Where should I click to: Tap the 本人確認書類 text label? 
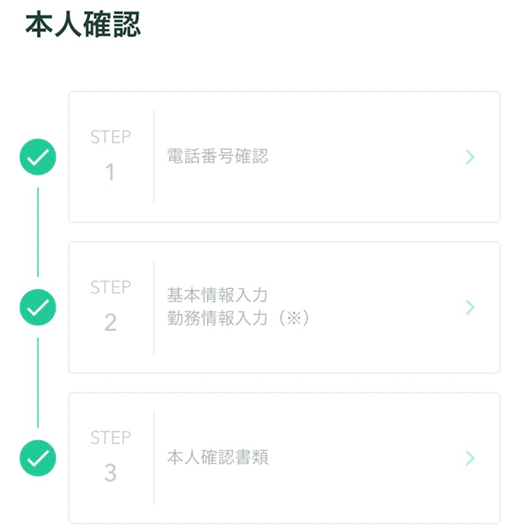[218, 457]
